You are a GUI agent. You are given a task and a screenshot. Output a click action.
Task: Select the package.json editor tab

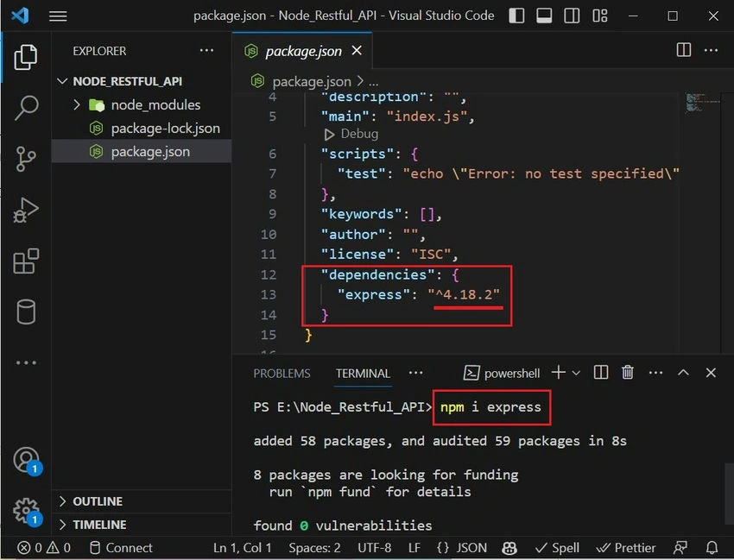coord(302,51)
